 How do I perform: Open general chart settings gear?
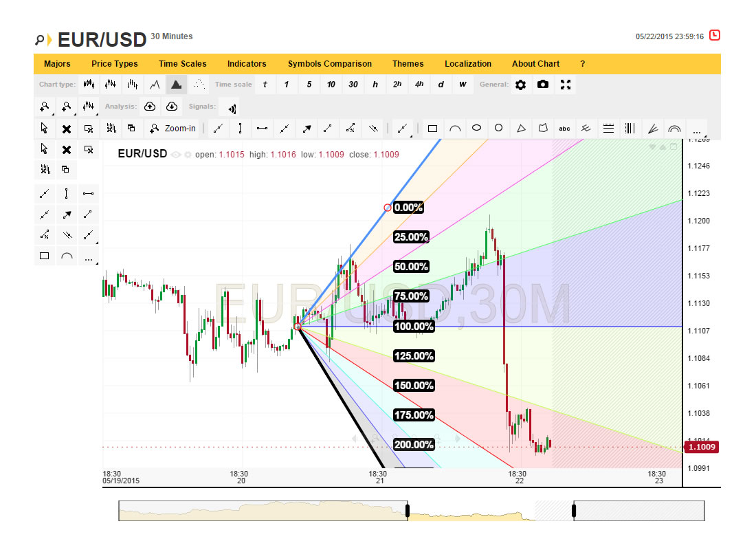(521, 85)
